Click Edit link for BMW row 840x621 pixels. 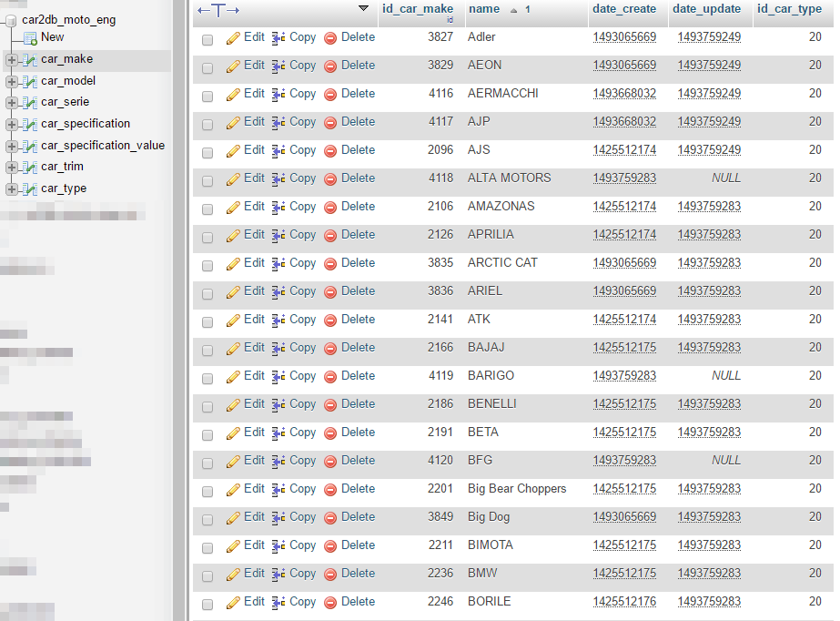(x=254, y=574)
